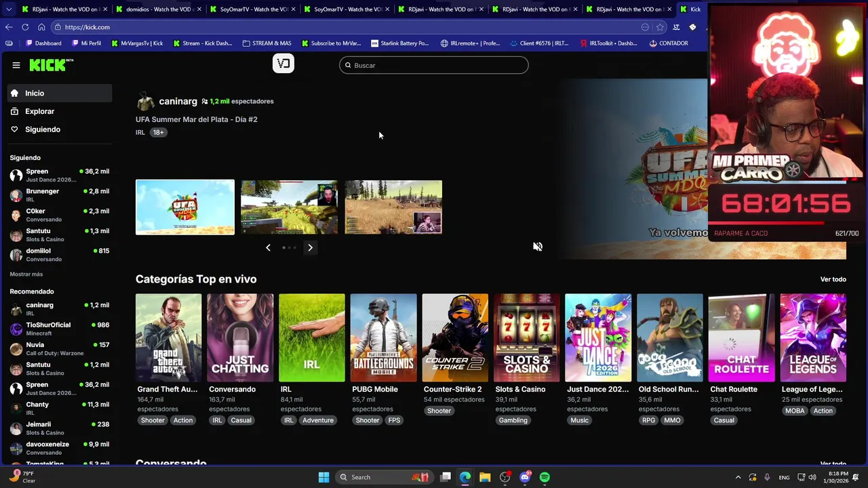Click the MOBA tag
Screen dimensions: 868x488
[795, 411]
